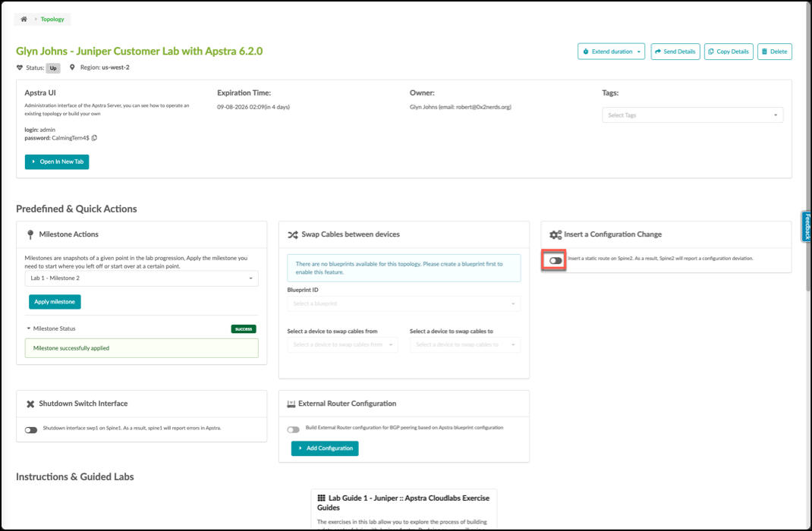This screenshot has height=531, width=812.
Task: Click the region value "us-west-2"
Action: coord(115,68)
